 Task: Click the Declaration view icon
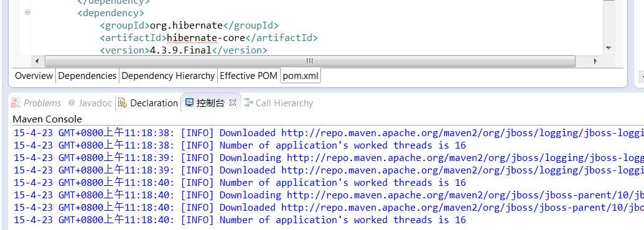click(x=123, y=103)
